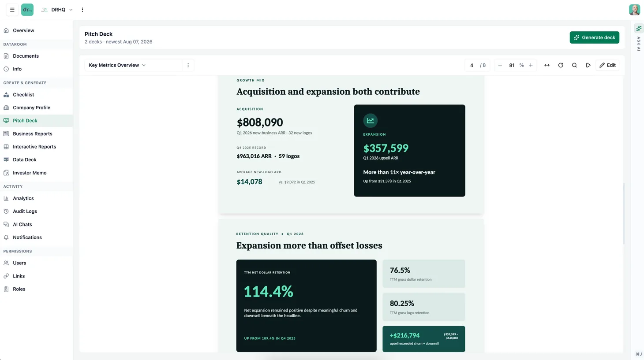The width and height of the screenshot is (644, 360).
Task: Click the Generate deck button
Action: coord(594,37)
